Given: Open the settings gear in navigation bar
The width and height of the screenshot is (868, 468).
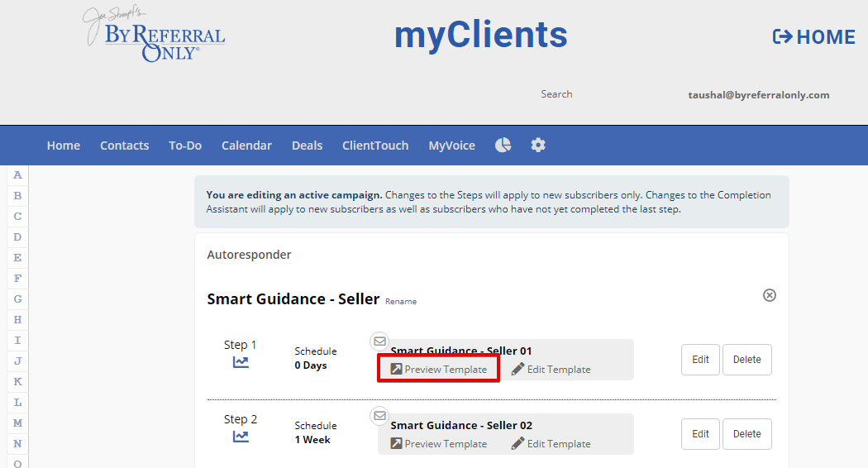Looking at the screenshot, I should tap(538, 145).
